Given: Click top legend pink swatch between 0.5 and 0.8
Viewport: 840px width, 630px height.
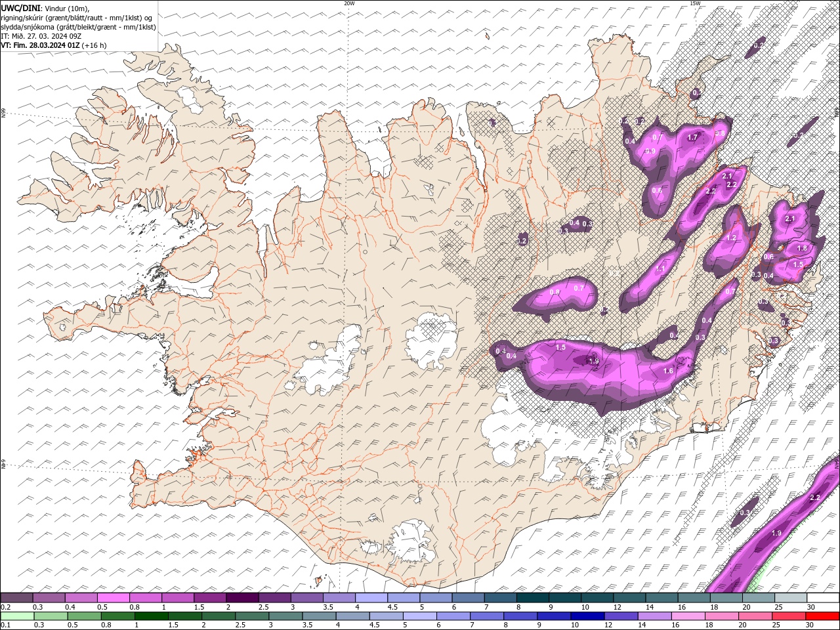Looking at the screenshot, I should click(113, 598).
